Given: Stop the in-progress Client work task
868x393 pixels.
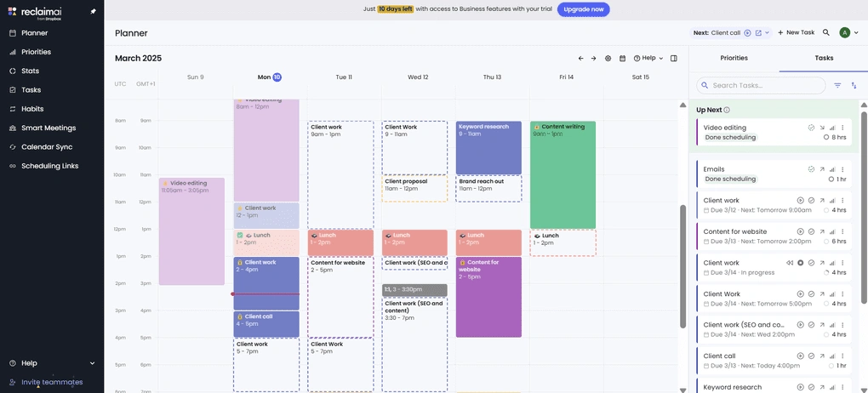Looking at the screenshot, I should click(x=800, y=262).
